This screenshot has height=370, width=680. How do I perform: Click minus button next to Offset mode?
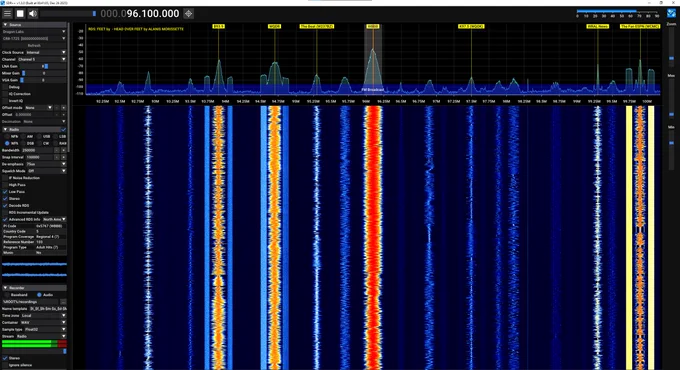(x=57, y=108)
